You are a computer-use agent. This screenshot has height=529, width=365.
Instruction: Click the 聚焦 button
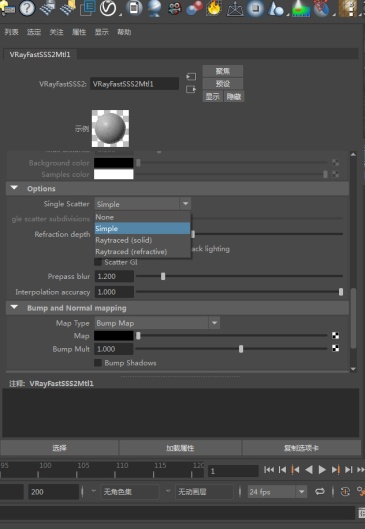coord(223,71)
